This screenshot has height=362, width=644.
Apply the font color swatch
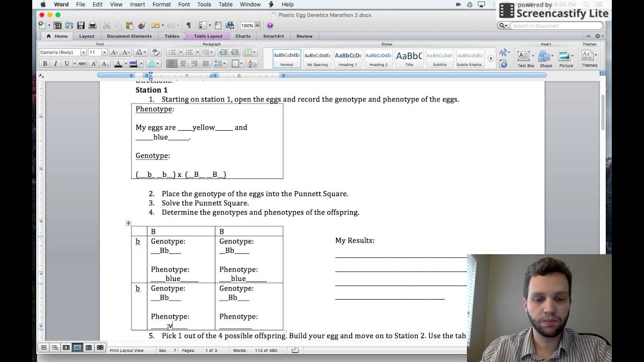pyautogui.click(x=118, y=64)
